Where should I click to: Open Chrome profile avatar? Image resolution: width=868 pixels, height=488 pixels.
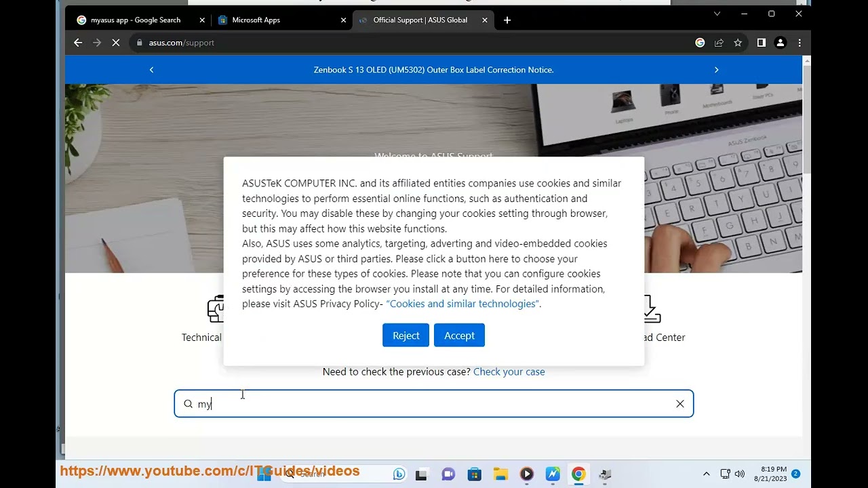[781, 43]
